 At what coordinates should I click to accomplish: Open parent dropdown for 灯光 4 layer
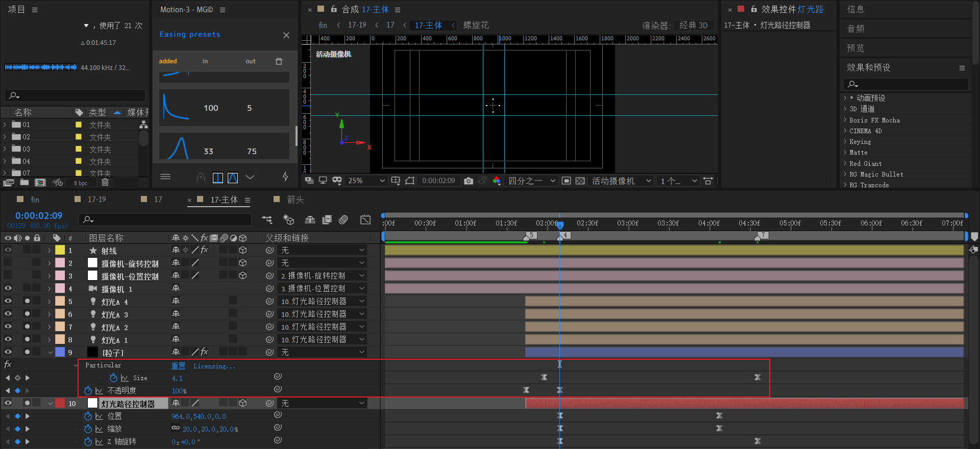pos(322,301)
